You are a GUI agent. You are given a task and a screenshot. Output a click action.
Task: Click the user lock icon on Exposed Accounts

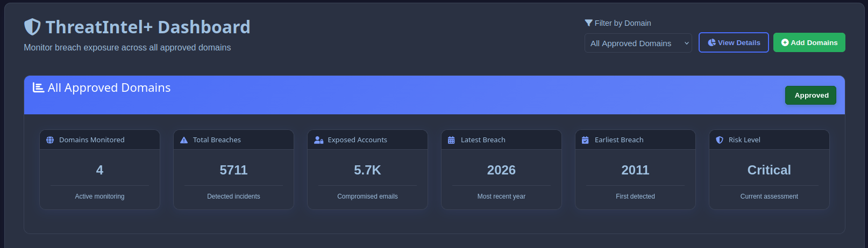pos(318,140)
